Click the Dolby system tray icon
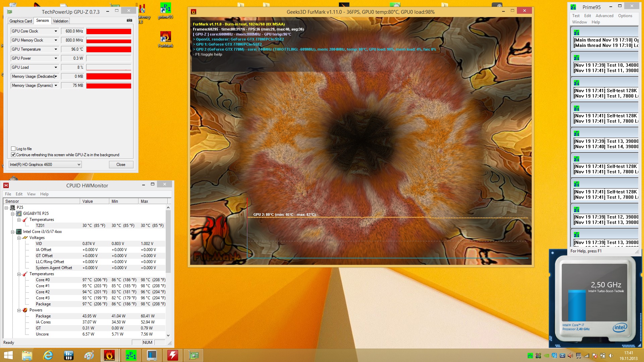Image resolution: width=644 pixels, height=362 pixels. click(x=562, y=356)
